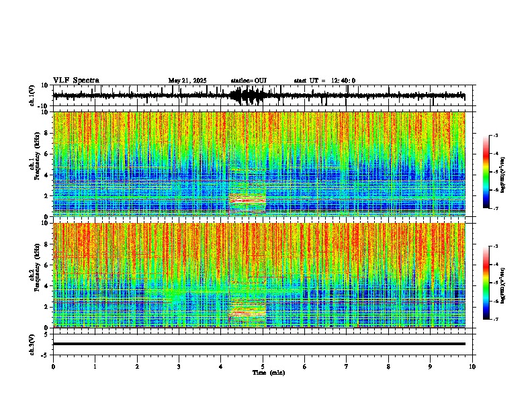Click the 'ch.3(V)' axis label

pyautogui.click(x=32, y=345)
